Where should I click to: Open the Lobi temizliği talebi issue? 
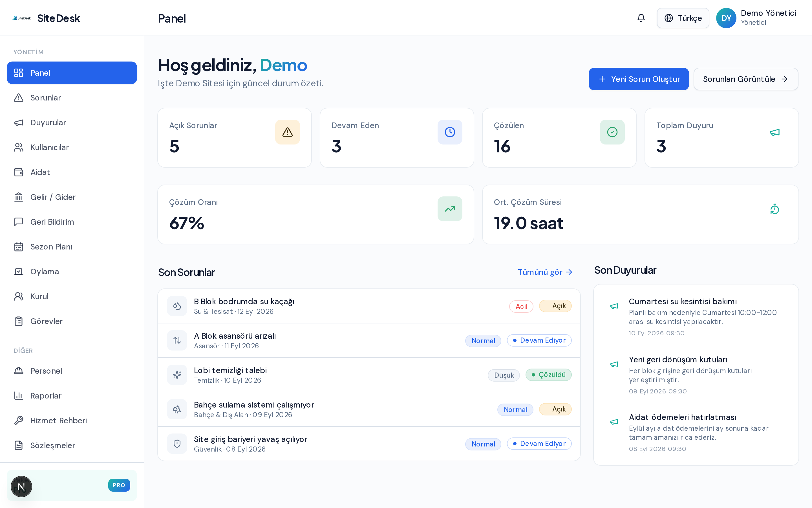(369, 375)
